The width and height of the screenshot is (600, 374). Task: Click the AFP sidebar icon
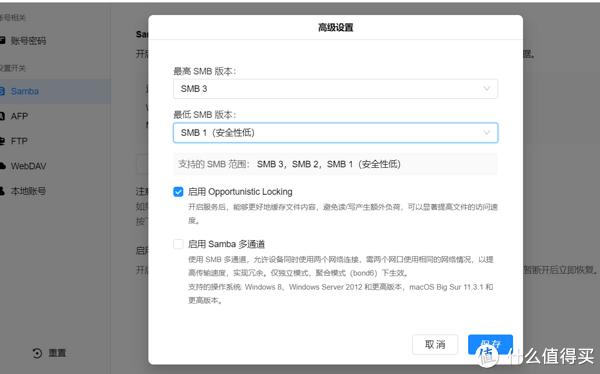point(2,116)
